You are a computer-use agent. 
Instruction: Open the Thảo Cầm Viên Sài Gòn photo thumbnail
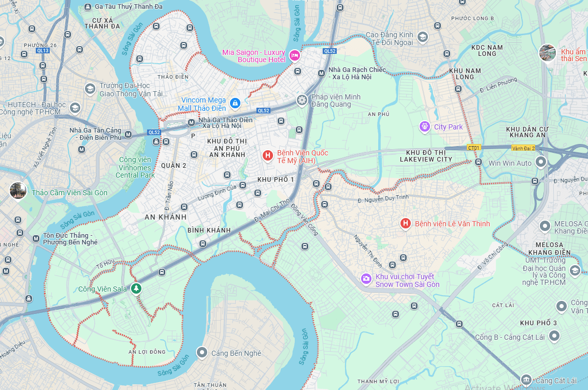point(18,191)
